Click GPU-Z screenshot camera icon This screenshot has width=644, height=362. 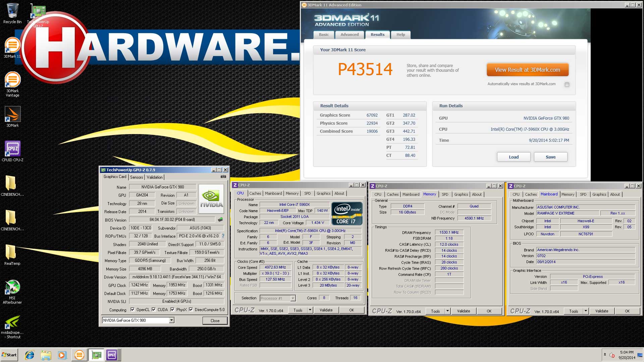click(x=223, y=177)
